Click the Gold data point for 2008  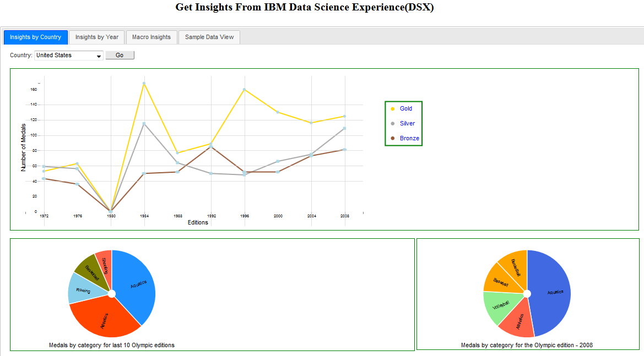point(345,117)
